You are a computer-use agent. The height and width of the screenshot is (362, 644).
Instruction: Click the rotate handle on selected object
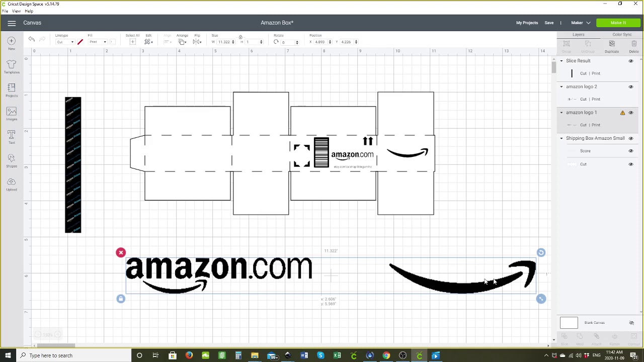click(541, 252)
